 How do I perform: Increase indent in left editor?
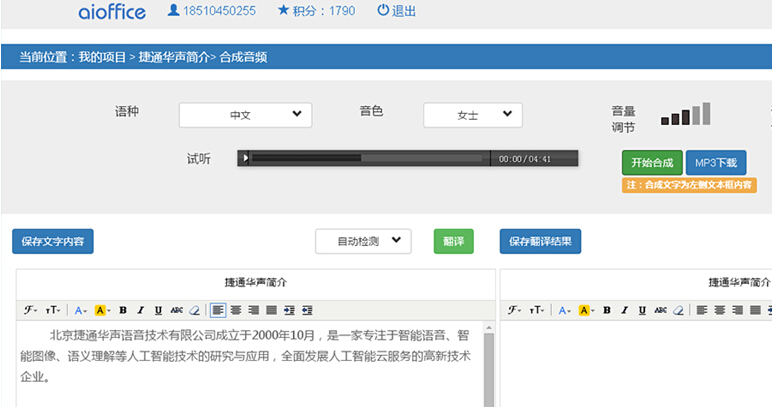point(289,310)
